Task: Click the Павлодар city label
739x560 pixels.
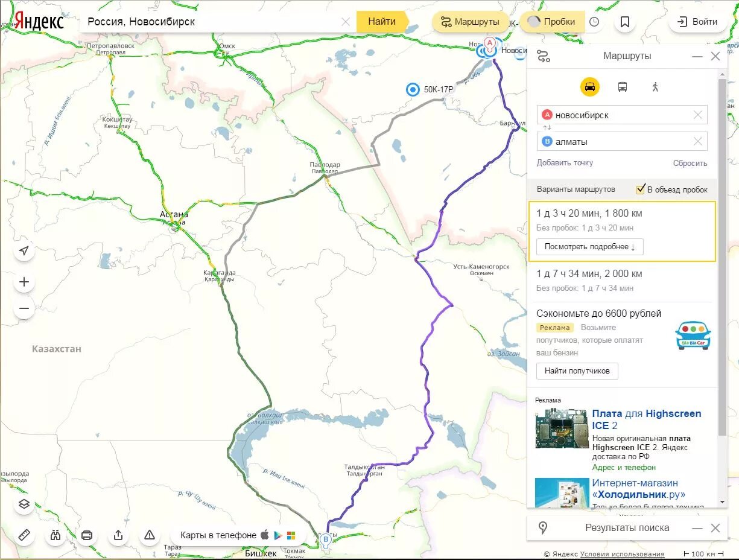Action: [x=326, y=165]
